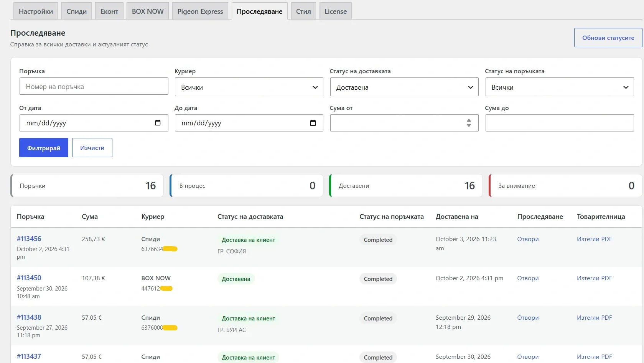Click Отвори tracking link for order #113456
Screen dimensions: 644x363
(528, 239)
